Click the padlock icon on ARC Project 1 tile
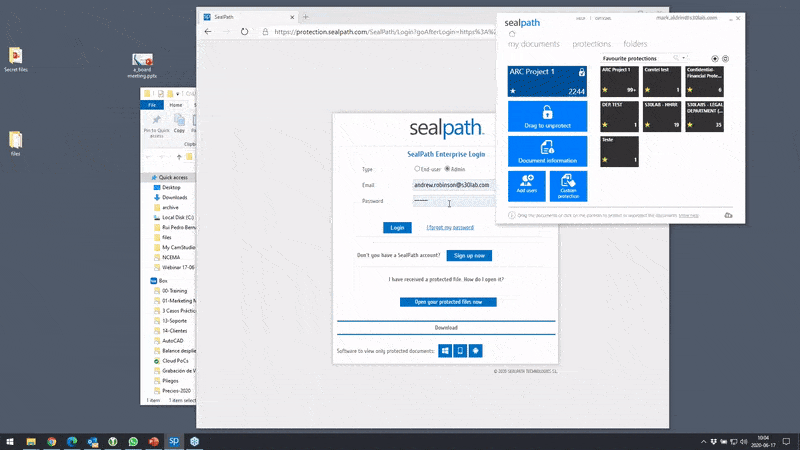The width and height of the screenshot is (800, 450). point(581,72)
